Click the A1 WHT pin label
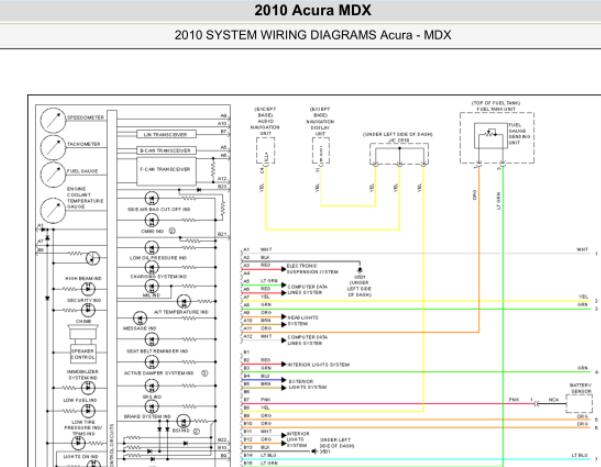 tap(258, 250)
